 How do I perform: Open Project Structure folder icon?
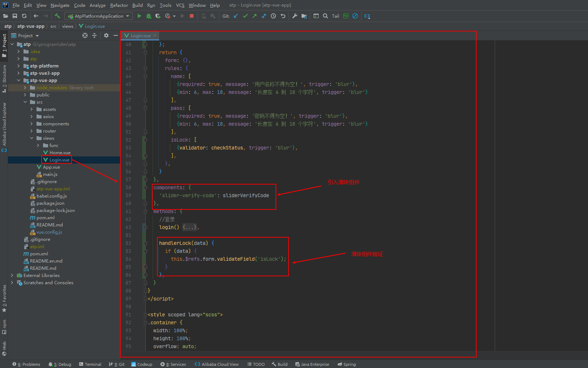(x=304, y=16)
